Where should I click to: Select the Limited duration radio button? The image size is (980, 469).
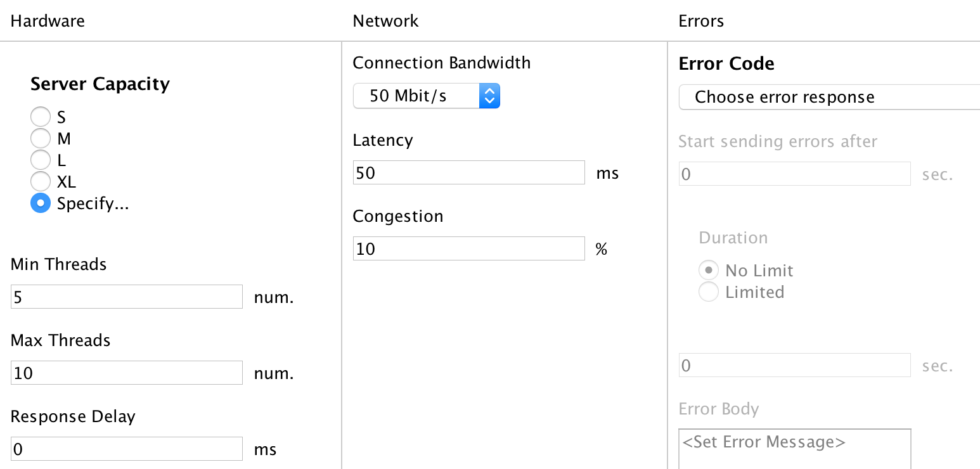click(708, 292)
